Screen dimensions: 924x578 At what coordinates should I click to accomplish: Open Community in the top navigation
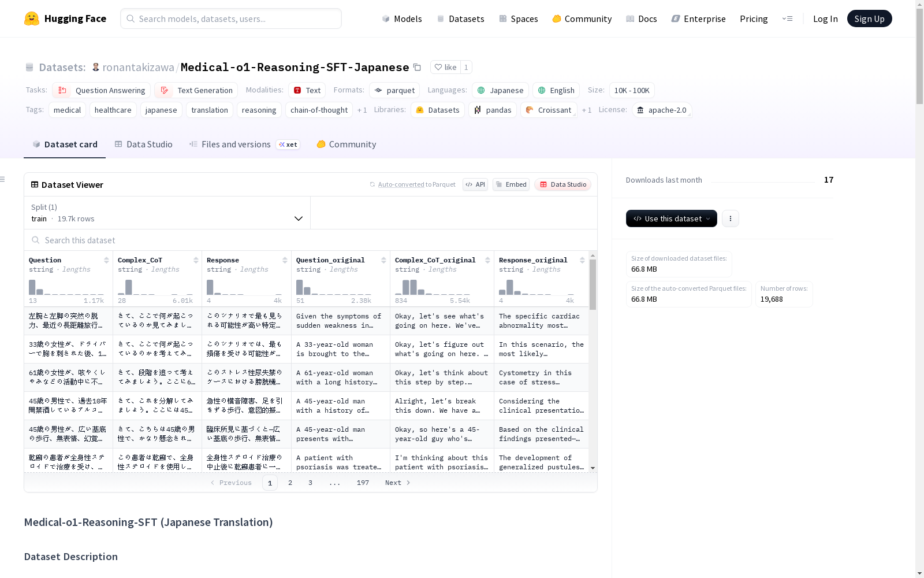[582, 18]
